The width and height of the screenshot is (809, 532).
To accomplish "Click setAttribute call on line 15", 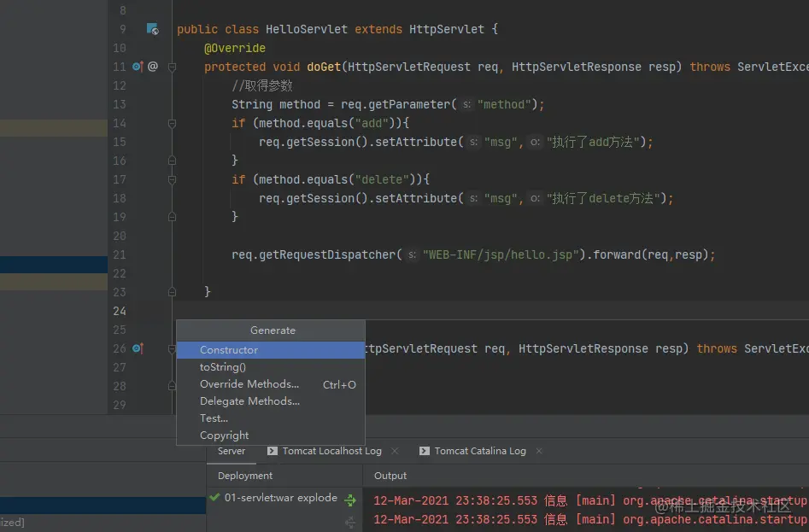I will [x=416, y=142].
